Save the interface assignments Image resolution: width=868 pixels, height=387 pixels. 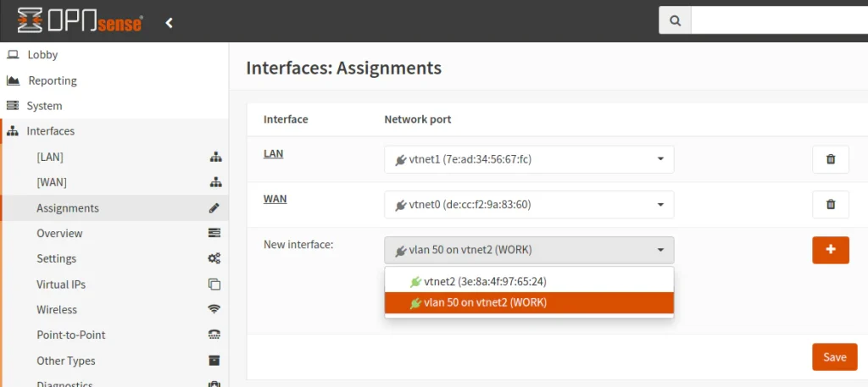point(834,357)
